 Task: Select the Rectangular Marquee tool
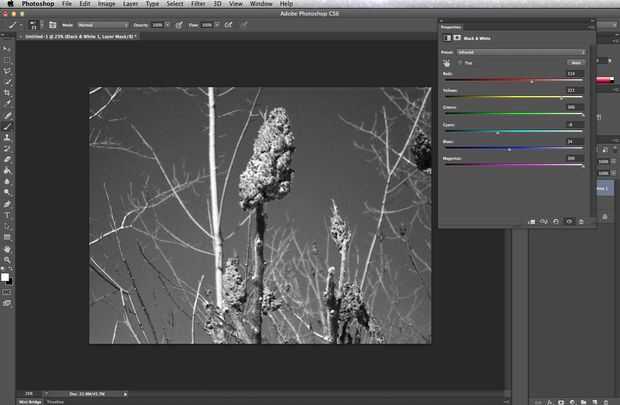pyautogui.click(x=7, y=60)
